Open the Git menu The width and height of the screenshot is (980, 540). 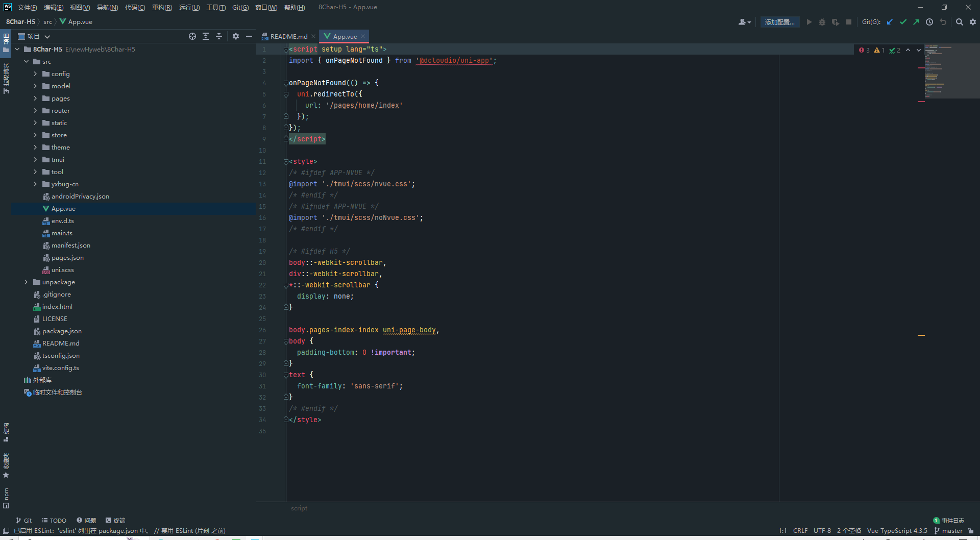[x=240, y=7]
